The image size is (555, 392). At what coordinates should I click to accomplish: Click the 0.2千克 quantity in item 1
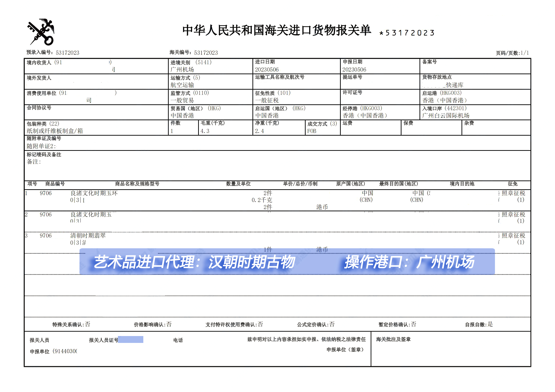click(x=262, y=200)
